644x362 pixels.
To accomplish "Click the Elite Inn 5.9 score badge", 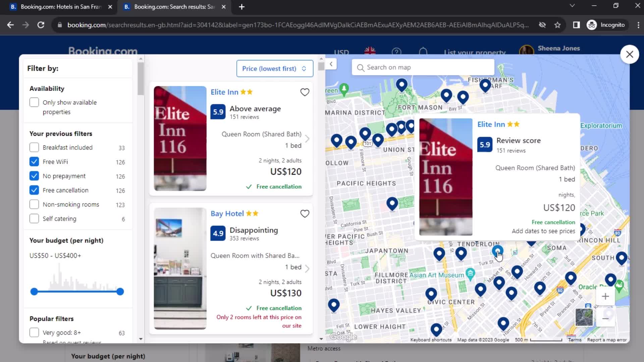I will click(218, 112).
